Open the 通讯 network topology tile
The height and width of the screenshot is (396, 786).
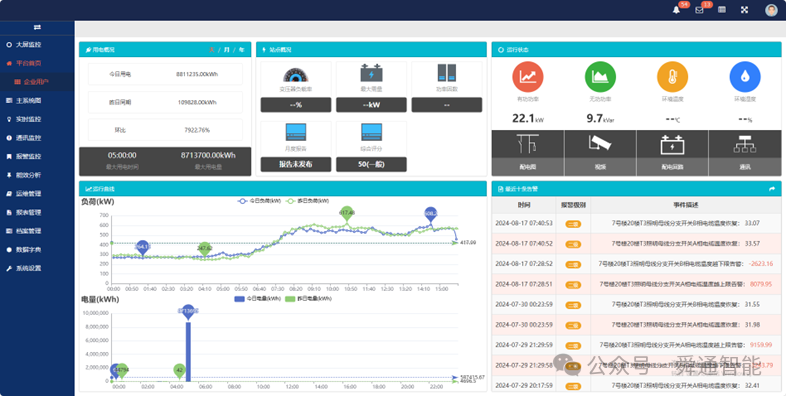pyautogui.click(x=745, y=153)
